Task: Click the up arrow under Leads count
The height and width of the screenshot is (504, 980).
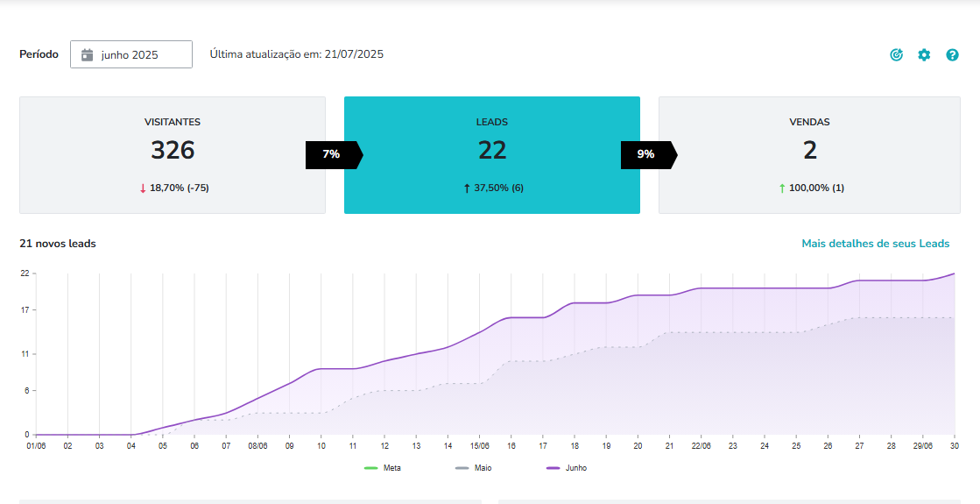Action: [467, 188]
